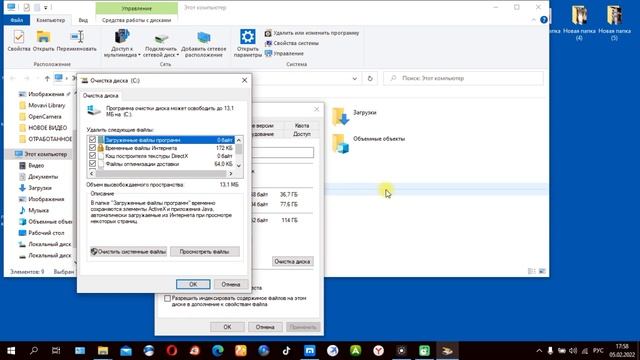Click Добавить сетевое расположение icon

click(203, 43)
